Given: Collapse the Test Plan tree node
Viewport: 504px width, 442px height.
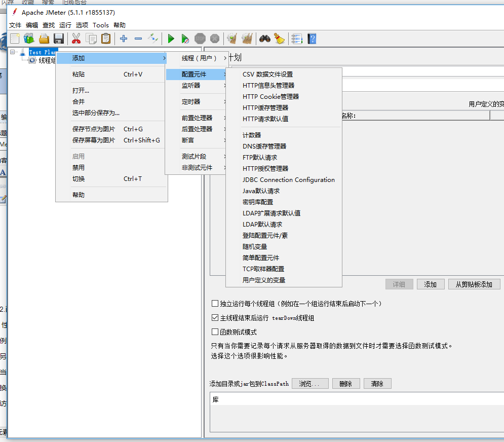Looking at the screenshot, I should click(x=12, y=52).
